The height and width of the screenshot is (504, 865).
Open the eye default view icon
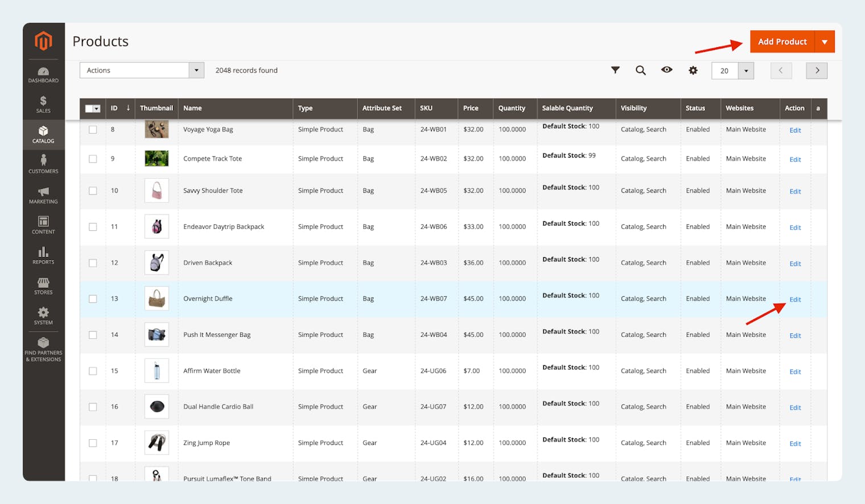(666, 69)
